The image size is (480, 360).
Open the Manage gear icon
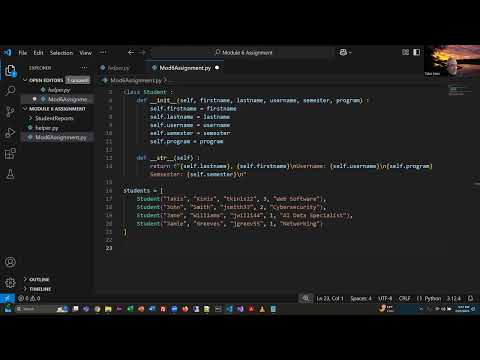tap(10, 283)
